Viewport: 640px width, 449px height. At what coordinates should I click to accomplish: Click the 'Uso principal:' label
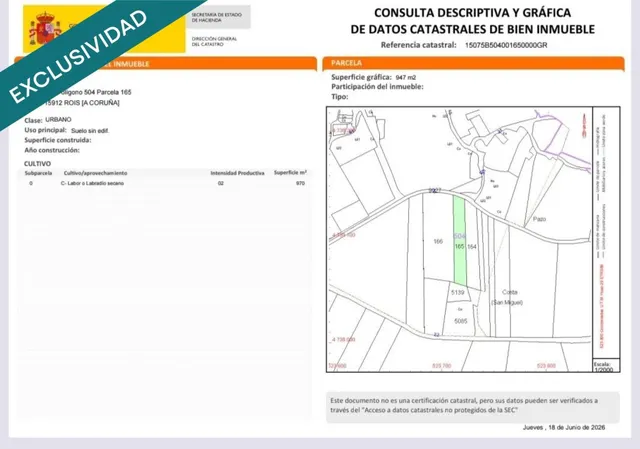[x=45, y=130]
